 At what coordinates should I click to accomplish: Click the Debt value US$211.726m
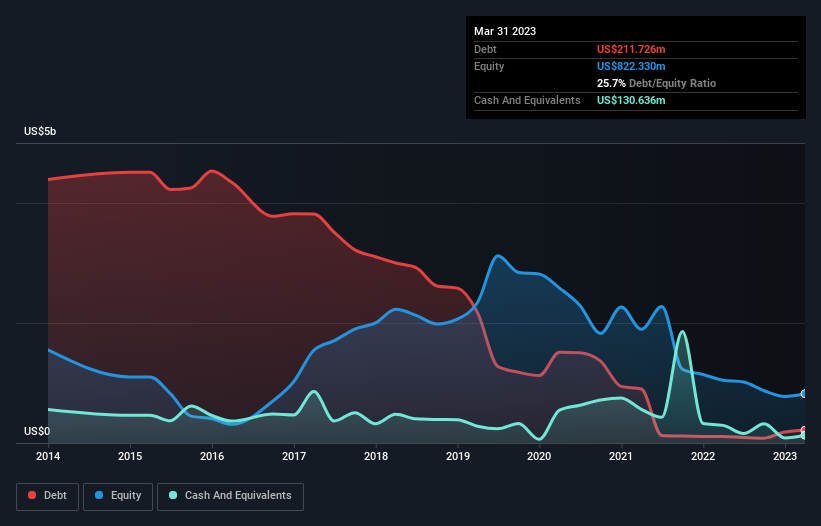pyautogui.click(x=631, y=49)
